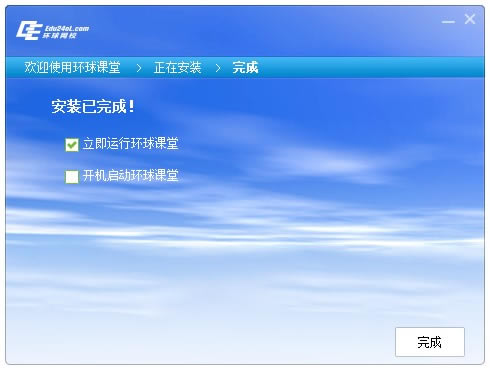
Task: Click the 完成 button to finish
Action: click(x=430, y=342)
